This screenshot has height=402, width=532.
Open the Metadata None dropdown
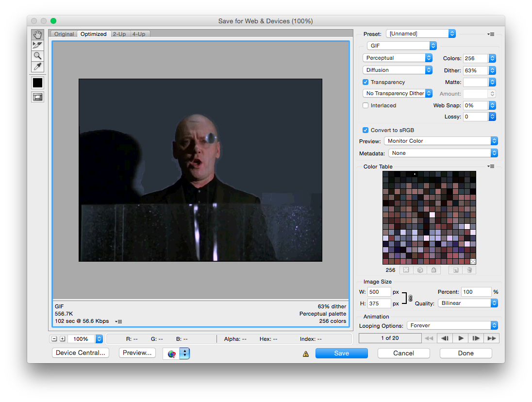pyautogui.click(x=443, y=153)
